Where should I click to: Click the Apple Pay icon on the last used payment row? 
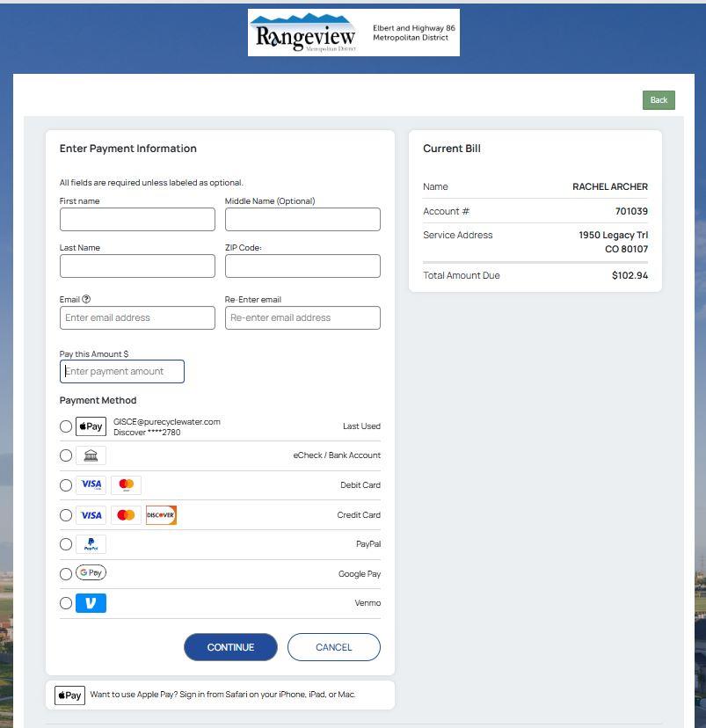click(91, 426)
